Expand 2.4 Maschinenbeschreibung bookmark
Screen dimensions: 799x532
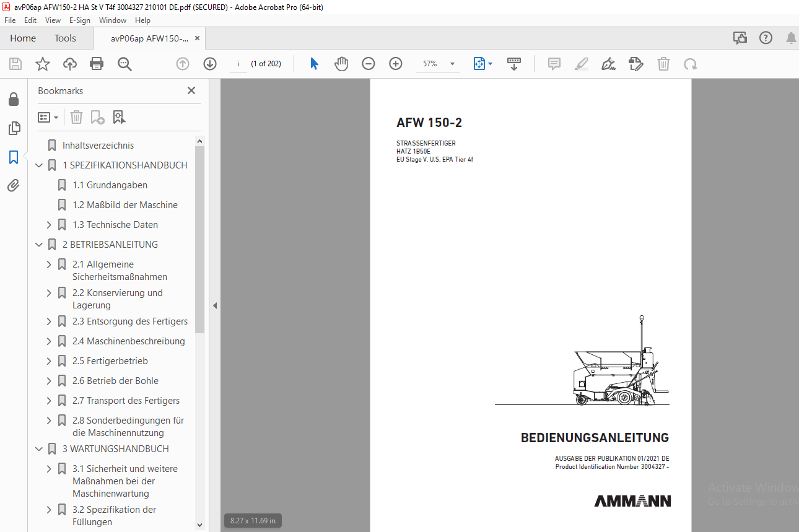point(49,341)
